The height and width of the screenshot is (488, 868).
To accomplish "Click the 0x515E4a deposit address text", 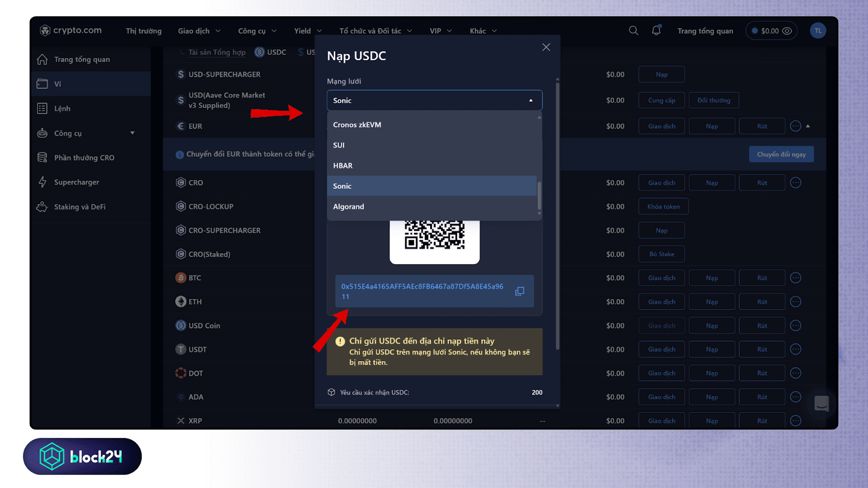I will (x=422, y=291).
